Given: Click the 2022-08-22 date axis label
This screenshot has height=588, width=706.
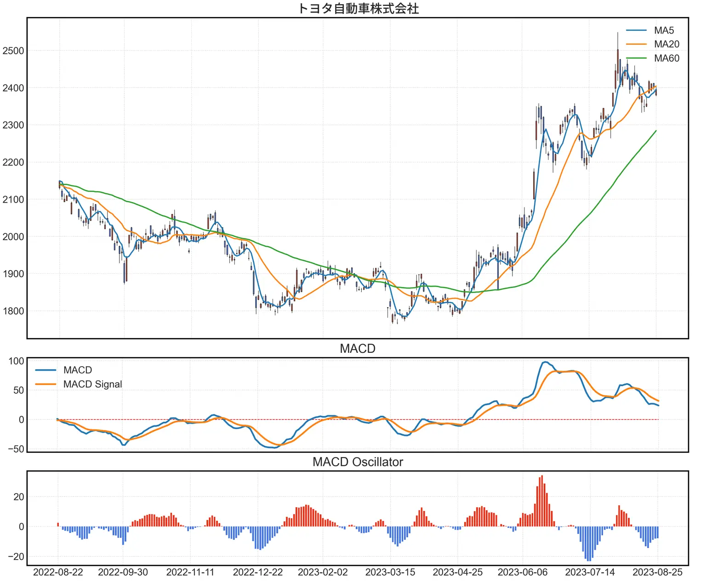Looking at the screenshot, I should click(58, 572).
